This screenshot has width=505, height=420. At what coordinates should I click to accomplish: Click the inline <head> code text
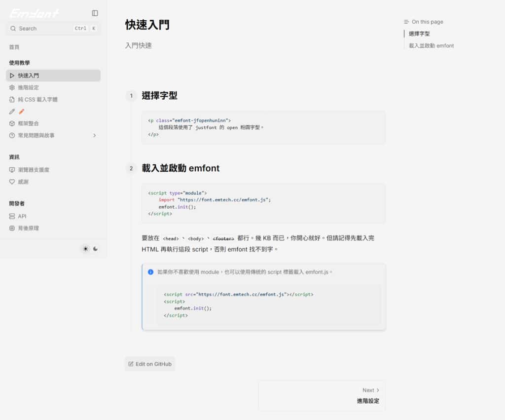pyautogui.click(x=171, y=238)
